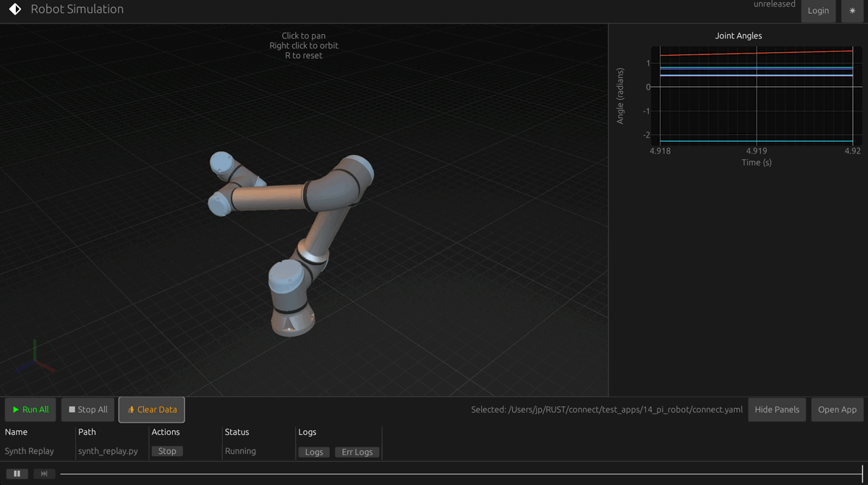
Task: Click the unreleased version label
Action: tap(774, 4)
